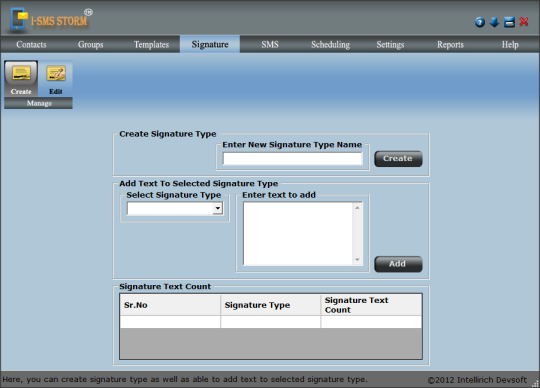540x388 pixels.
Task: Select the Signature tab
Action: point(210,44)
